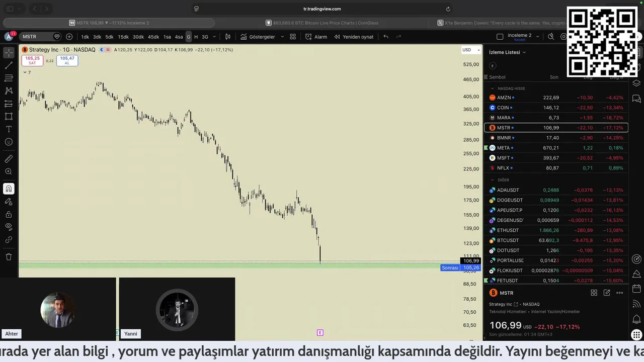This screenshot has width=644, height=362.
Task: Open the emoji icons tool
Action: (x=9, y=142)
